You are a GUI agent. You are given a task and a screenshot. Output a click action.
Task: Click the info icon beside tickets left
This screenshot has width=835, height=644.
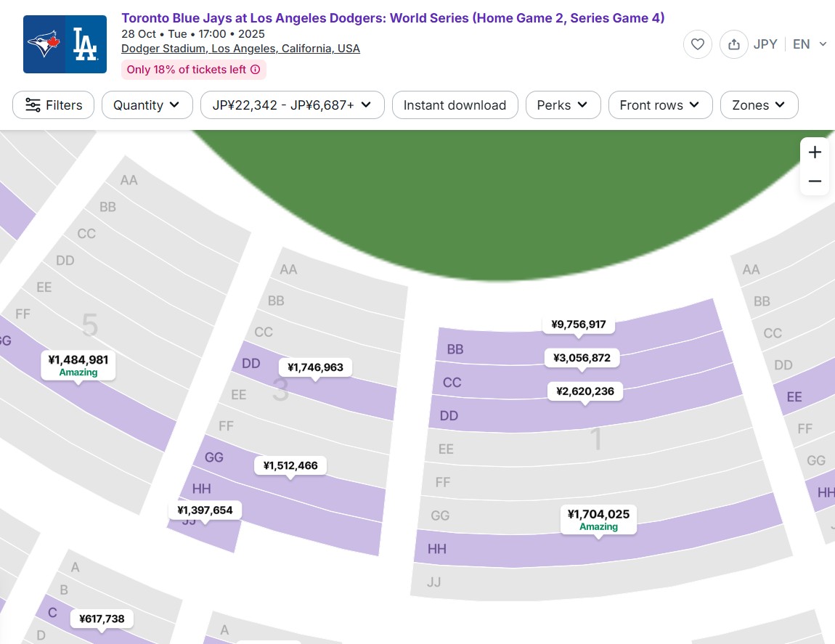click(x=256, y=70)
